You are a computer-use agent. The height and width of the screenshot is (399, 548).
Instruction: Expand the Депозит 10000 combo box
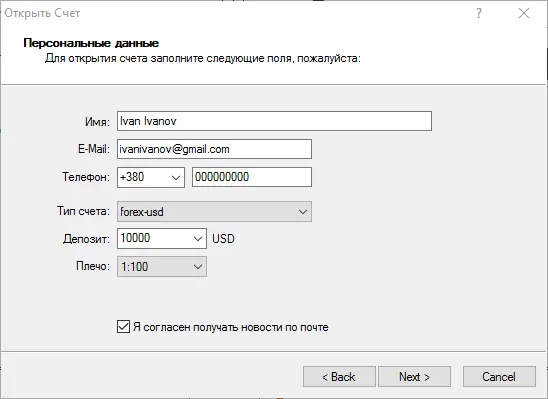[x=197, y=239]
